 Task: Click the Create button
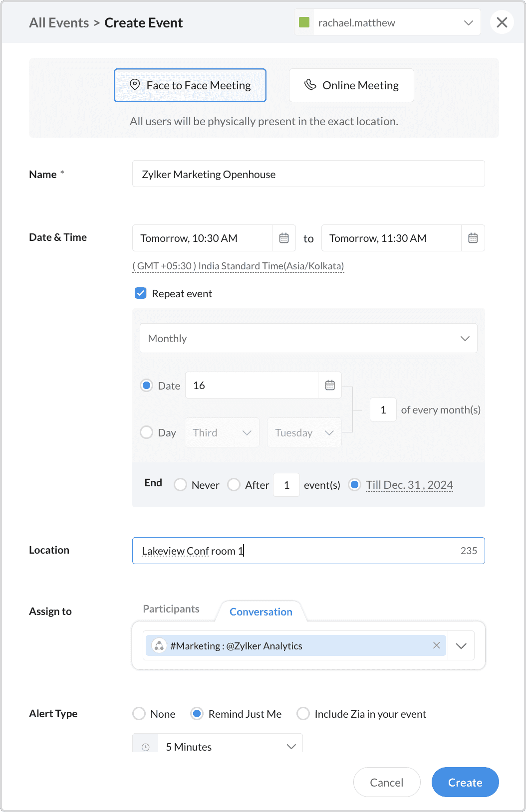click(465, 782)
